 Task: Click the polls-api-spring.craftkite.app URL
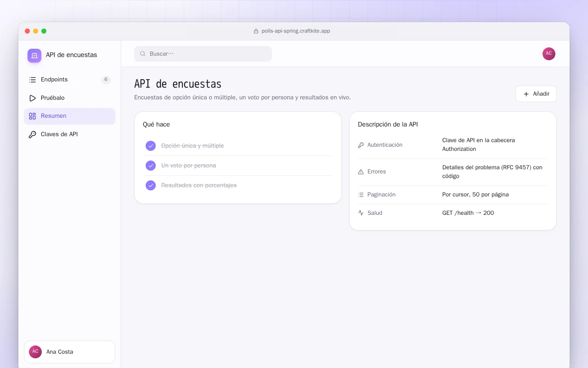coord(296,31)
